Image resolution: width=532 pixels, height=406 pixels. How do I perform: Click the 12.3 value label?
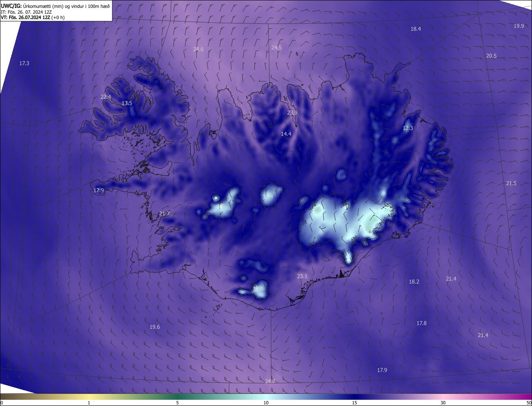point(408,128)
